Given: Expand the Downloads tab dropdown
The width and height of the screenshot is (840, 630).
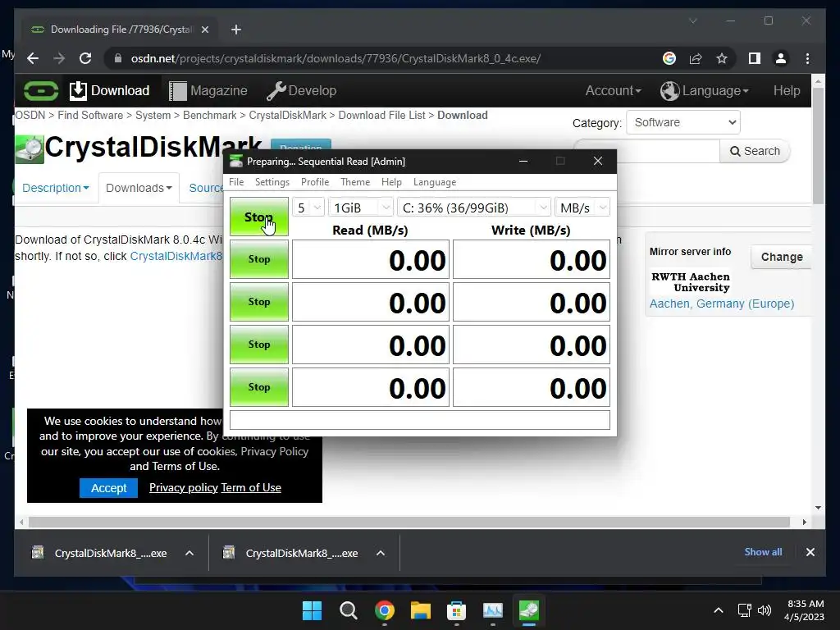Looking at the screenshot, I should (139, 188).
